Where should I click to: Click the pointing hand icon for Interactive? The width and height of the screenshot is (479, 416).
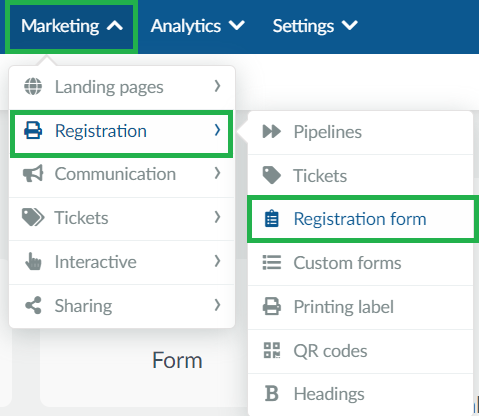coord(33,261)
